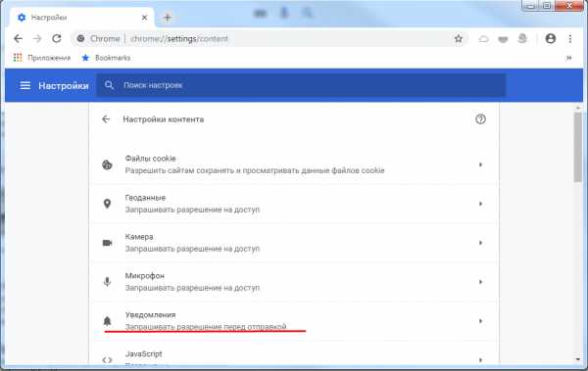Image resolution: width=588 pixels, height=371 pixels.
Task: Expand the Камера row arrow
Action: [480, 243]
